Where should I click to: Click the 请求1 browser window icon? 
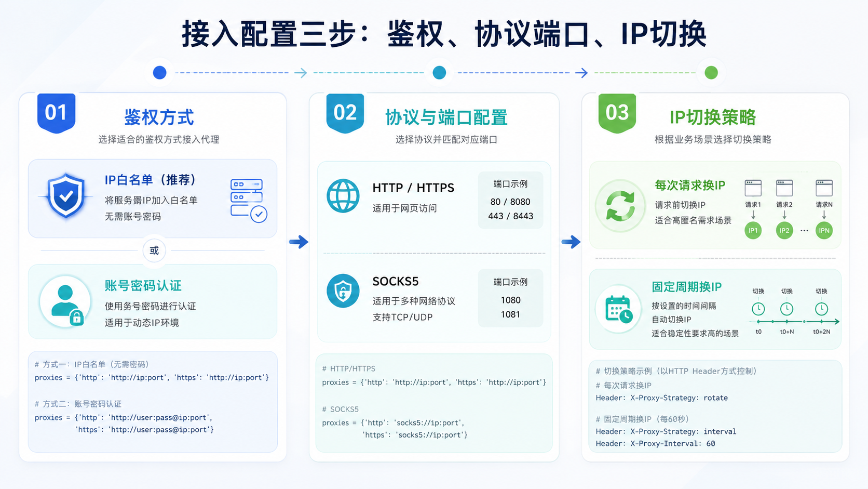coord(753,188)
